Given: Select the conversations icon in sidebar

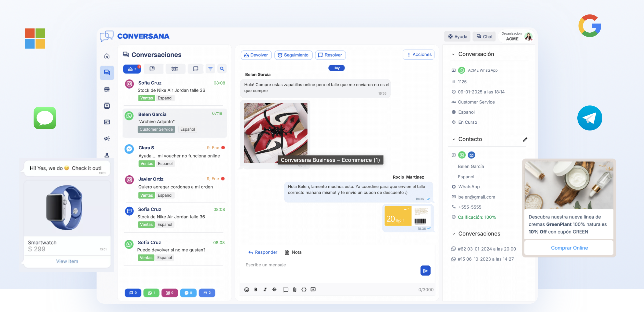Looking at the screenshot, I should tap(107, 73).
